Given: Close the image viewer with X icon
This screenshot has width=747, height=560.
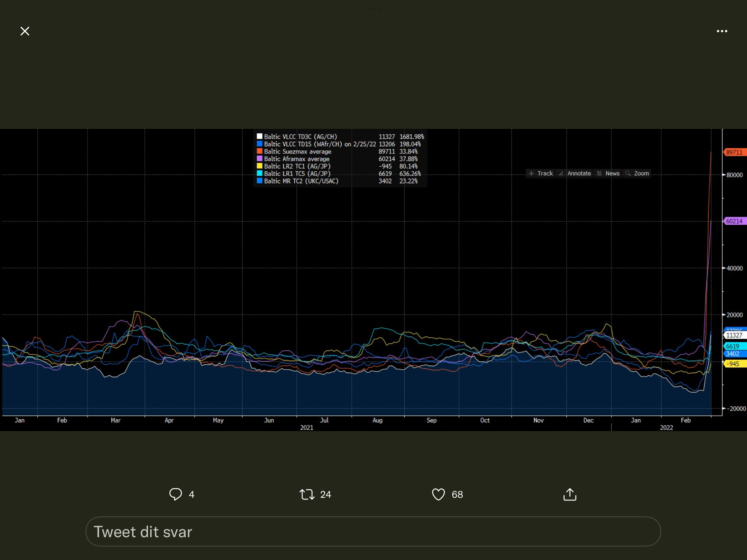Looking at the screenshot, I should (x=25, y=31).
